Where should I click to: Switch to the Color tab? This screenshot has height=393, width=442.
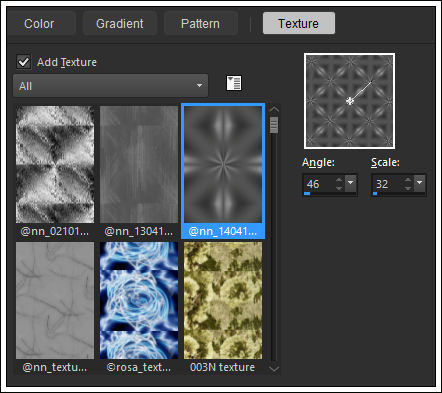[40, 24]
